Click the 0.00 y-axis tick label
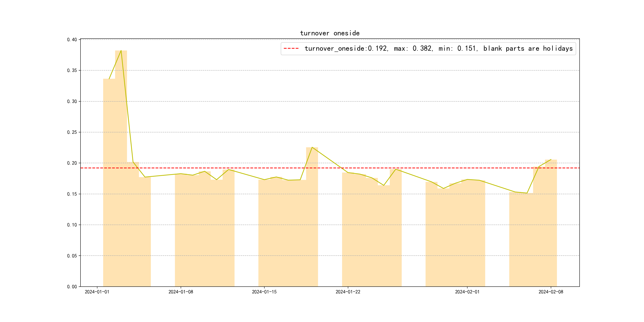Image resolution: width=644 pixels, height=322 pixels. coord(72,286)
